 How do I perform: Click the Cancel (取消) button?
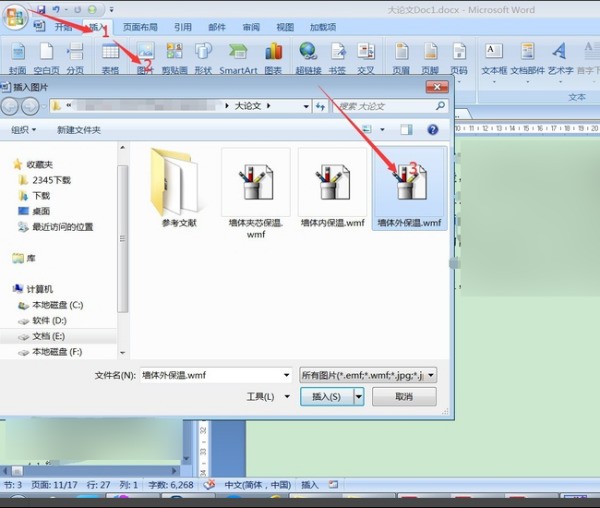[404, 397]
